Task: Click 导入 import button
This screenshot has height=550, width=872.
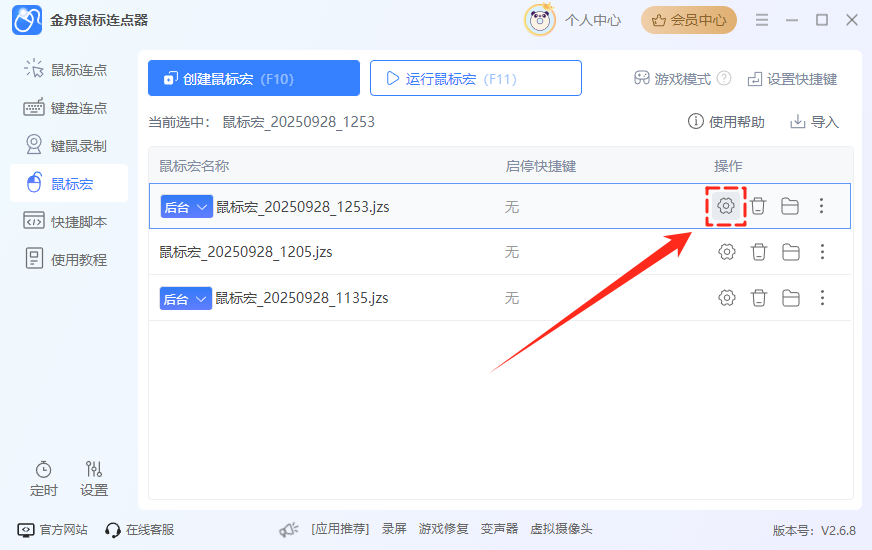Action: coord(815,121)
